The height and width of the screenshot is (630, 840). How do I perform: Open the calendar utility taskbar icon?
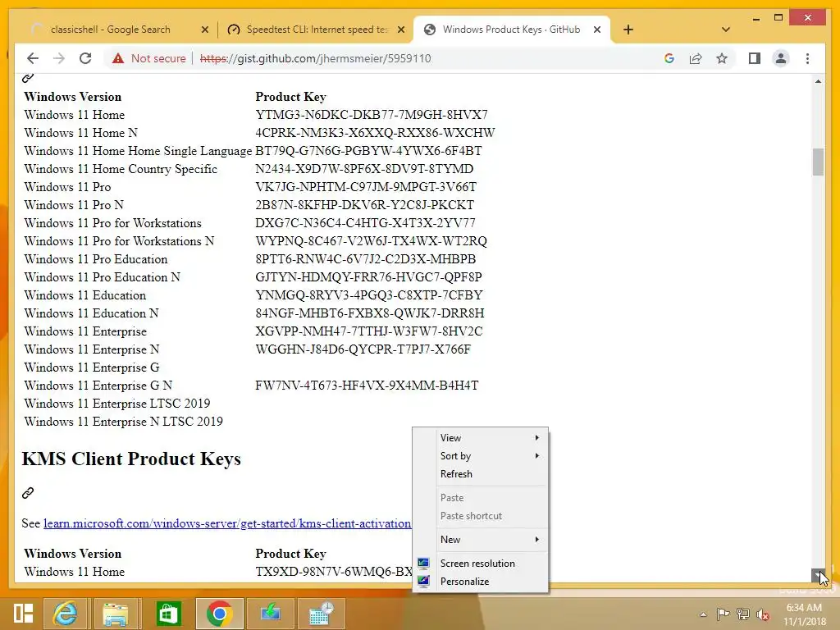click(x=321, y=614)
